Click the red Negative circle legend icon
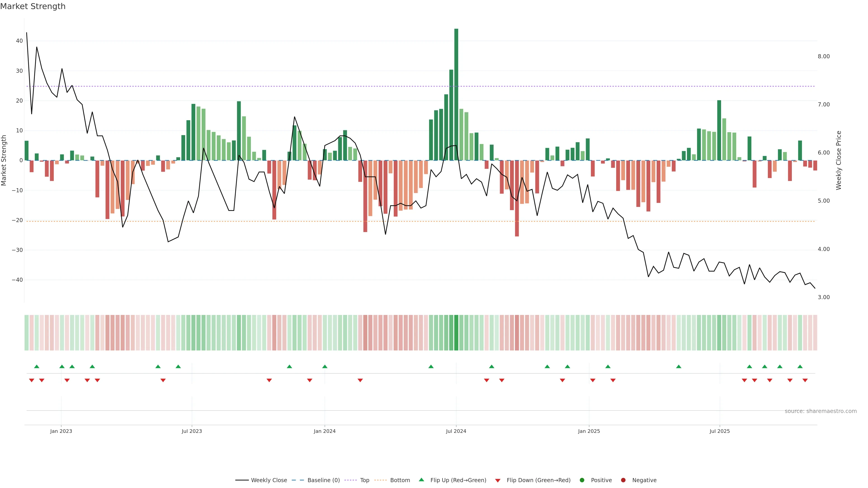Image resolution: width=868 pixels, height=488 pixels. pyautogui.click(x=623, y=480)
